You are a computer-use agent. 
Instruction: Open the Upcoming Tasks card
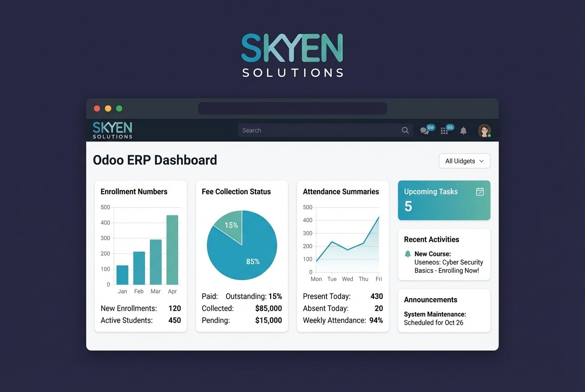click(x=443, y=200)
